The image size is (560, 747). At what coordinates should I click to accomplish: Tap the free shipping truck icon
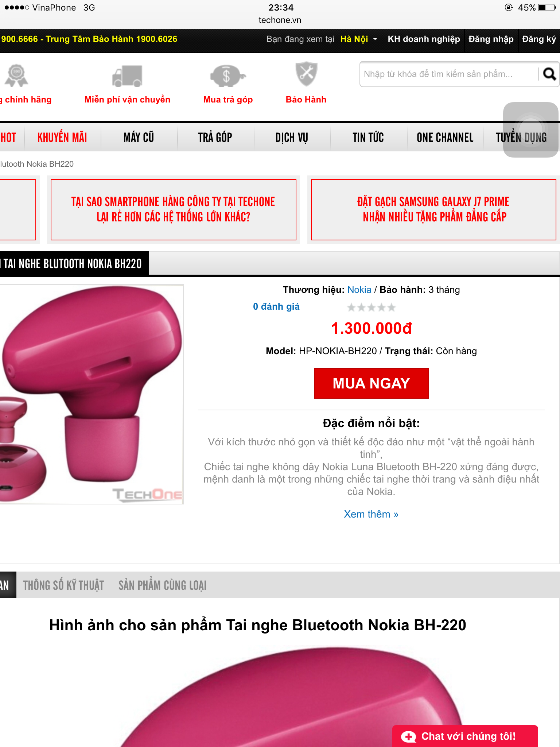click(x=127, y=76)
